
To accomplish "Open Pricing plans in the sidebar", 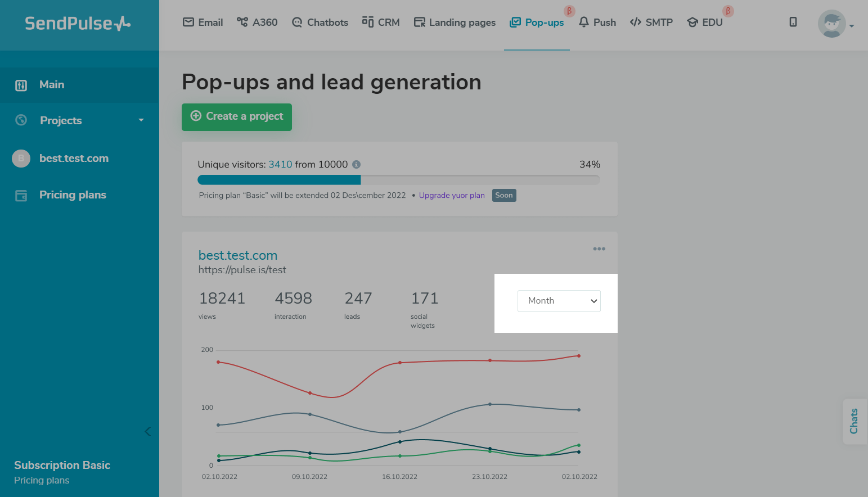I will 73,195.
